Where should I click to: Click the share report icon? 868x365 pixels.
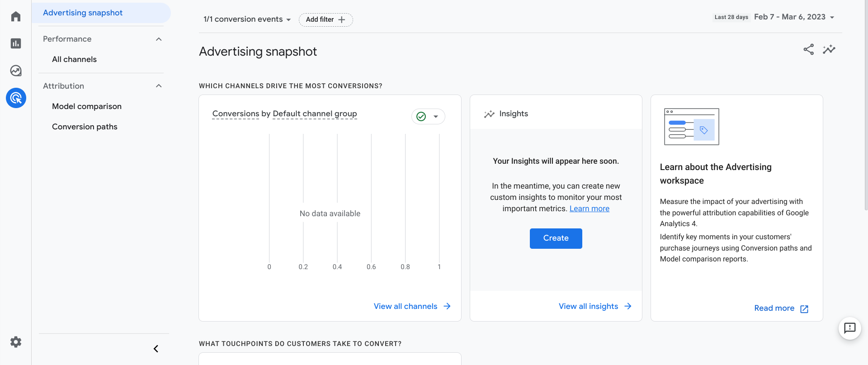(808, 49)
